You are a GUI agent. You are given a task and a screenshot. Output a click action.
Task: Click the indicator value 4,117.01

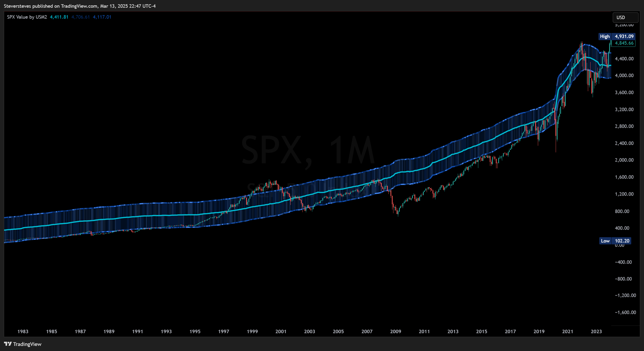coord(102,17)
